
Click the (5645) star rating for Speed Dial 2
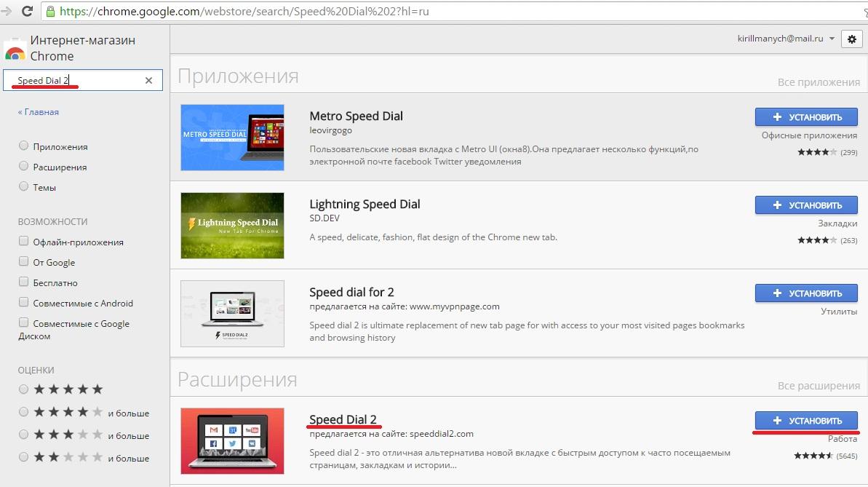(825, 456)
